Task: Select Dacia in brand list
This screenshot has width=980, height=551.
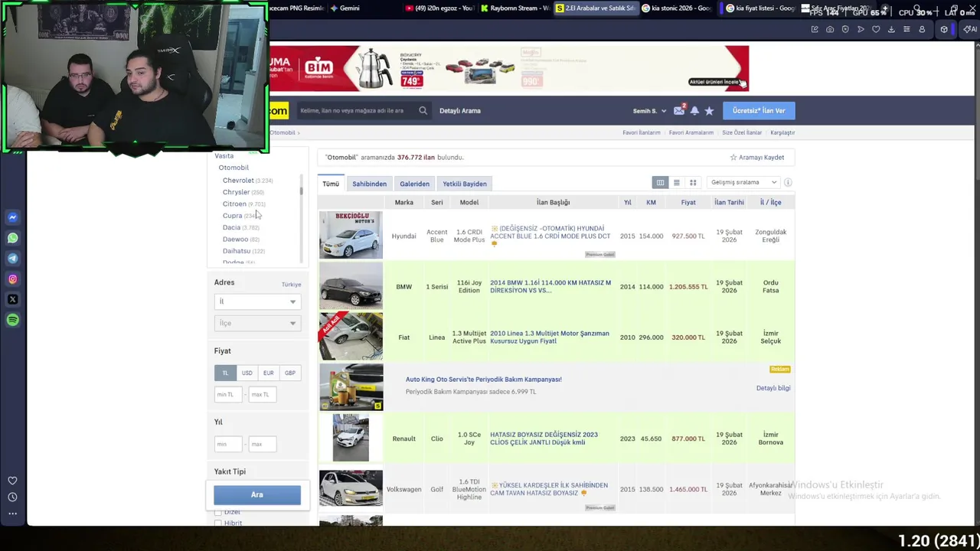Action: pos(231,227)
